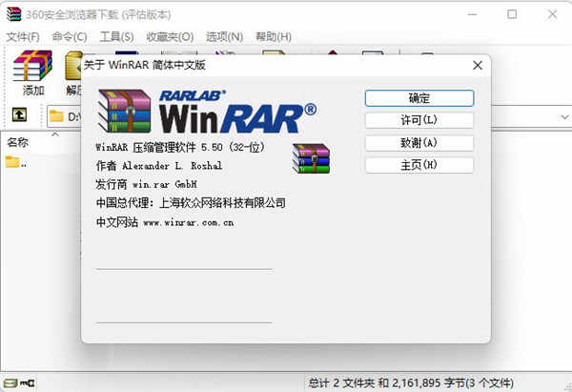Open the 主页(H) home page button

[x=419, y=165]
